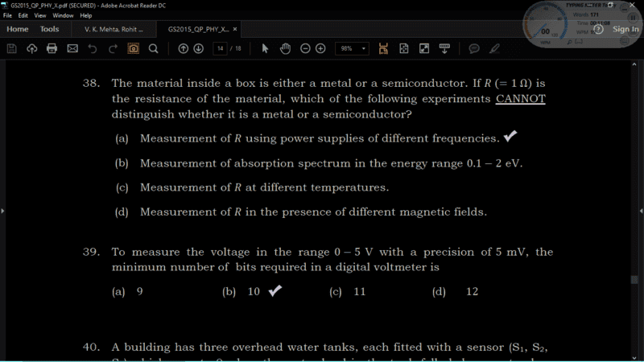Click the fit one full page icon
The image size is (644, 362).
[404, 48]
